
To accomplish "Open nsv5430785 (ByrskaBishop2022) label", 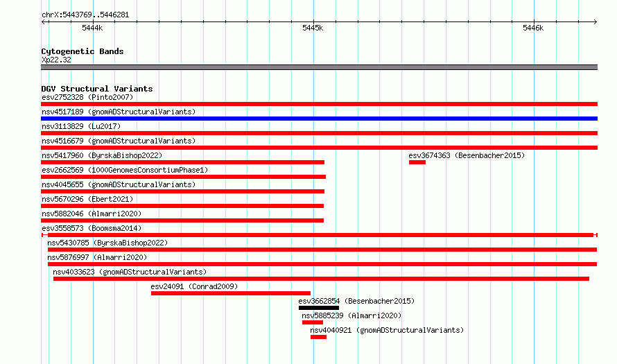I will (x=107, y=243).
